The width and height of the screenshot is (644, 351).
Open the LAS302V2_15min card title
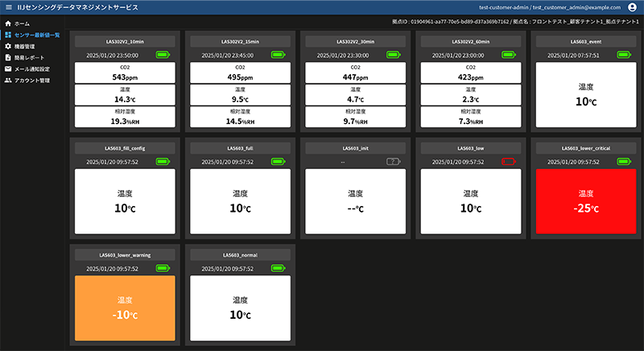[x=238, y=40]
